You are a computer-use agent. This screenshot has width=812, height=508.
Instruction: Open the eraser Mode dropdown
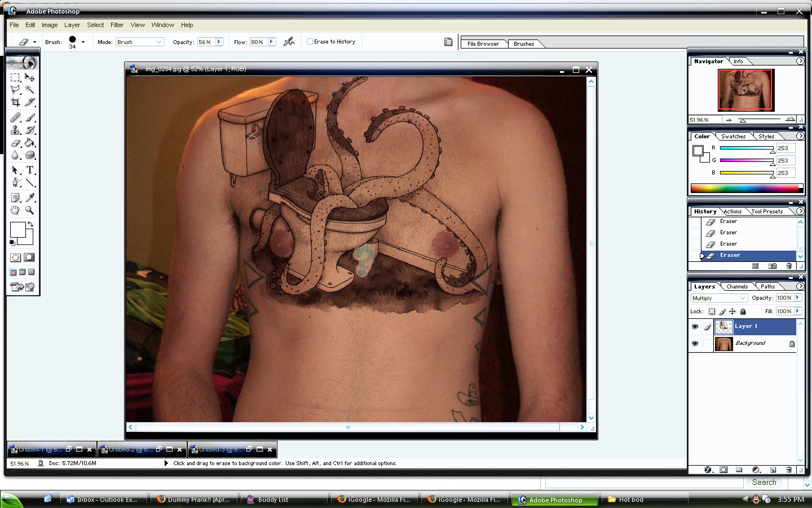coord(139,42)
